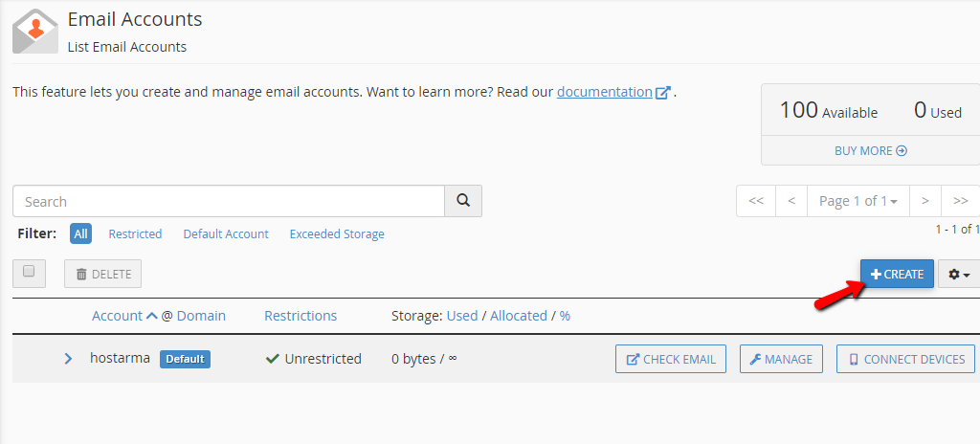
Task: Select the Exceeded Storage filter
Action: pyautogui.click(x=337, y=234)
